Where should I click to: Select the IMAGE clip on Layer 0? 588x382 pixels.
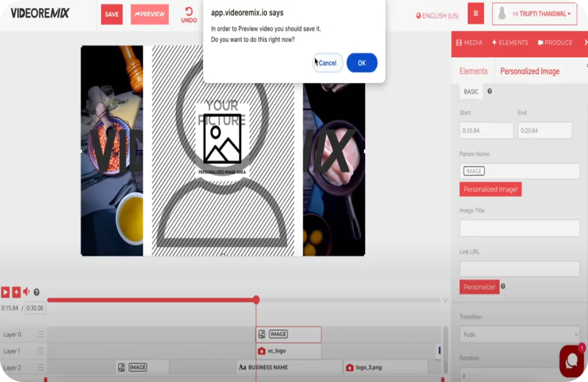pyautogui.click(x=288, y=334)
